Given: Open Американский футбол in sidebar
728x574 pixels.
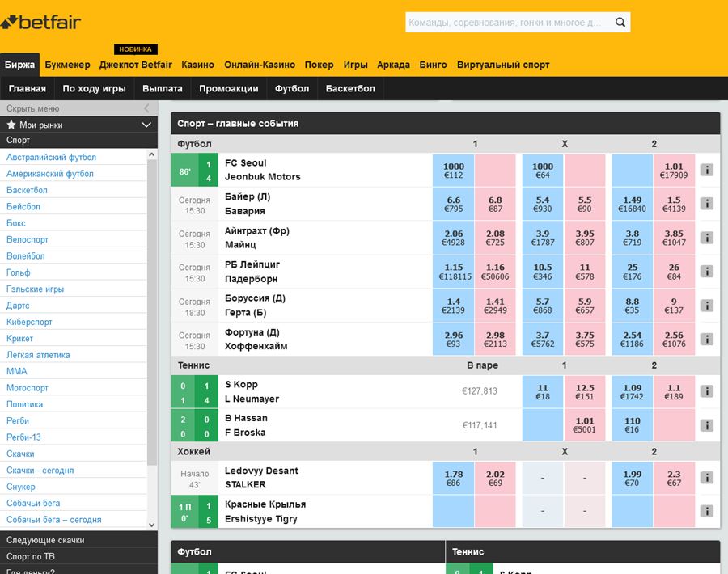Looking at the screenshot, I should pyautogui.click(x=49, y=174).
